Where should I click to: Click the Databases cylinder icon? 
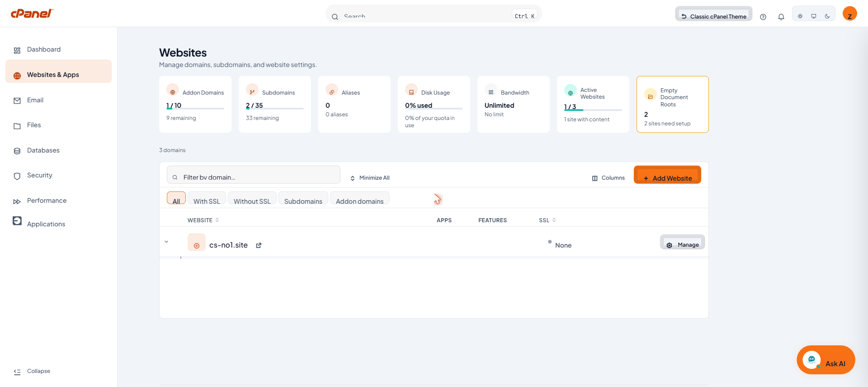pos(17,151)
